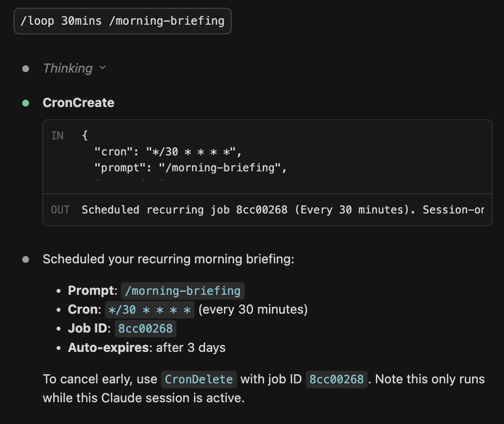
Task: Expand the Thinking chevron arrow
Action: [103, 68]
